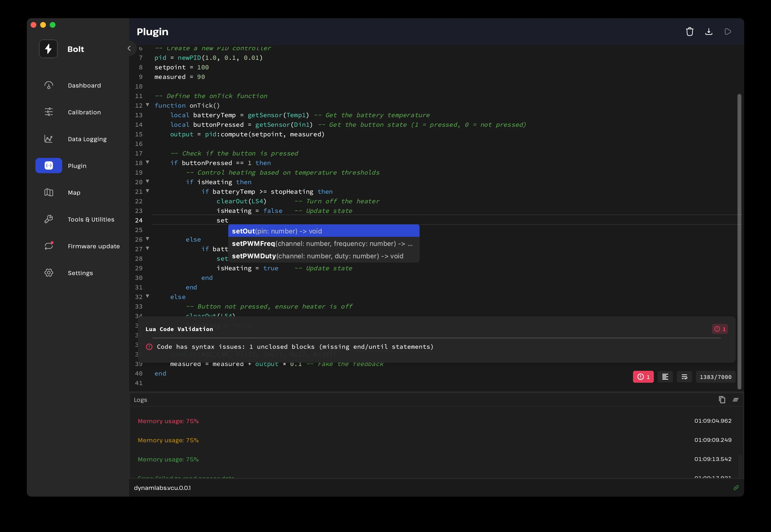
Task: Clear logs with the lines icon
Action: pos(735,400)
